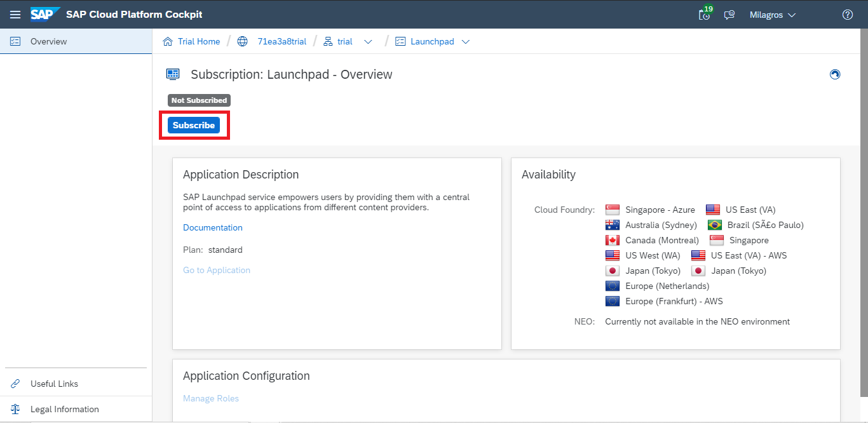
Task: Click the refresh icon beside page title
Action: point(835,74)
